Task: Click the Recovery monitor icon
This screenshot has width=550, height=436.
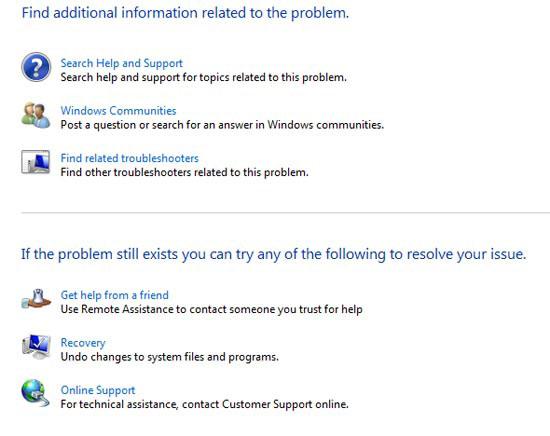Action: [x=36, y=347]
